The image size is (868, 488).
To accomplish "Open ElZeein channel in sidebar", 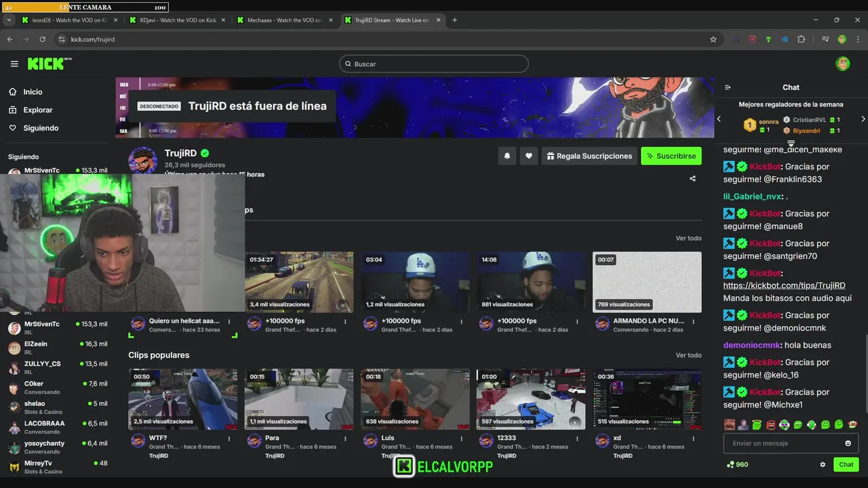I will click(x=58, y=348).
